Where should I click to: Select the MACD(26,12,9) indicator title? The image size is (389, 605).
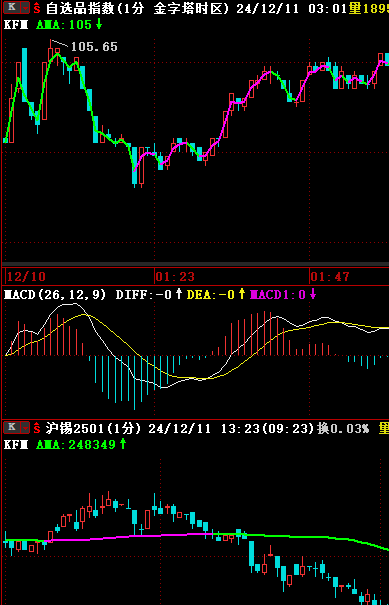pyautogui.click(x=54, y=295)
